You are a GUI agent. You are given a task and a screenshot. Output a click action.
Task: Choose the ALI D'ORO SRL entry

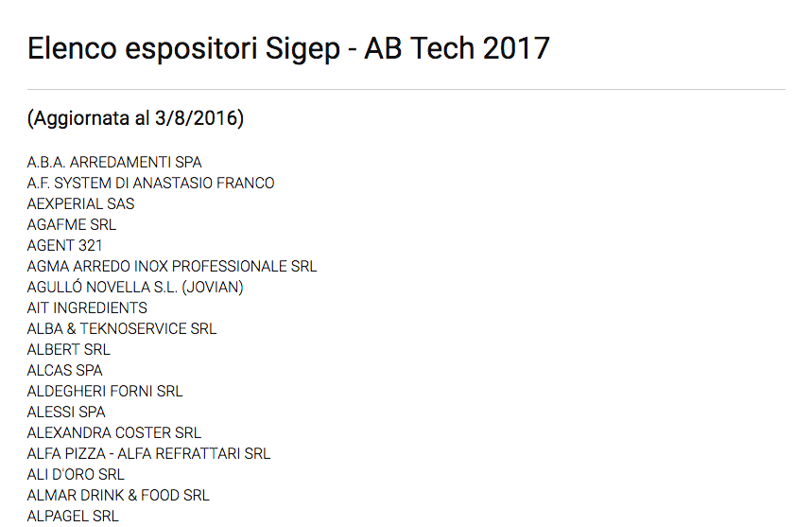pyautogui.click(x=77, y=474)
